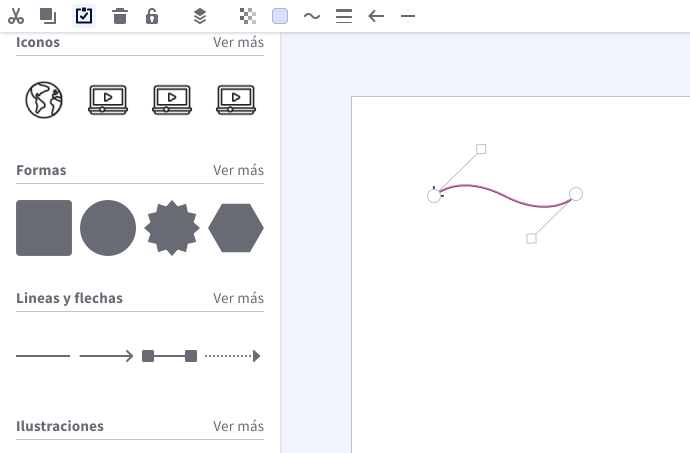This screenshot has width=690, height=453.
Task: Add the square shape
Action: pyautogui.click(x=44, y=228)
